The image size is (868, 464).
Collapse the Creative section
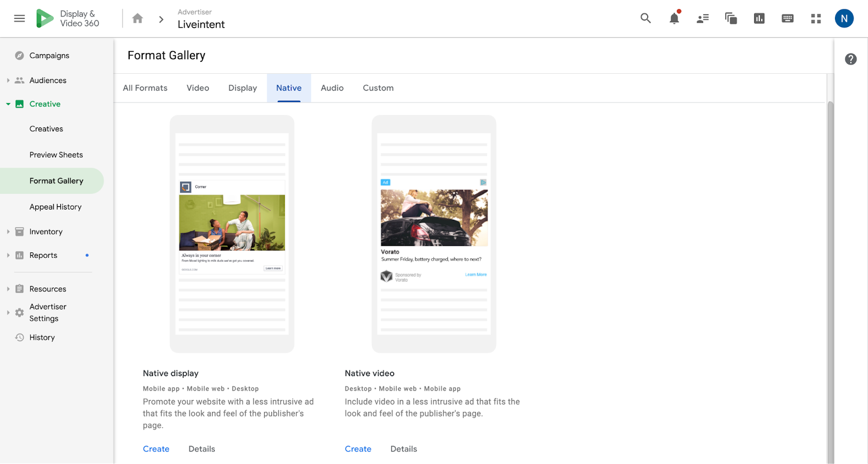pos(8,104)
